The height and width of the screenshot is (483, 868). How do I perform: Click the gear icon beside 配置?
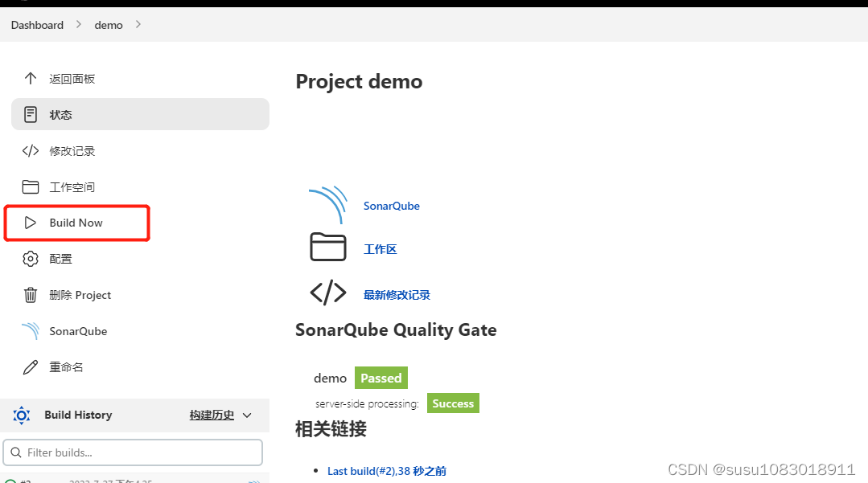(31, 258)
